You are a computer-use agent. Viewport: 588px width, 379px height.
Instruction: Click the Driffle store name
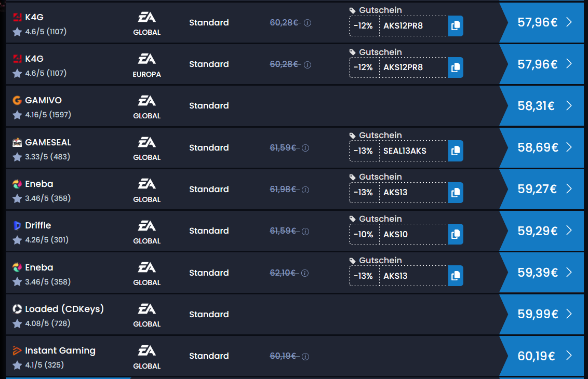click(x=38, y=225)
